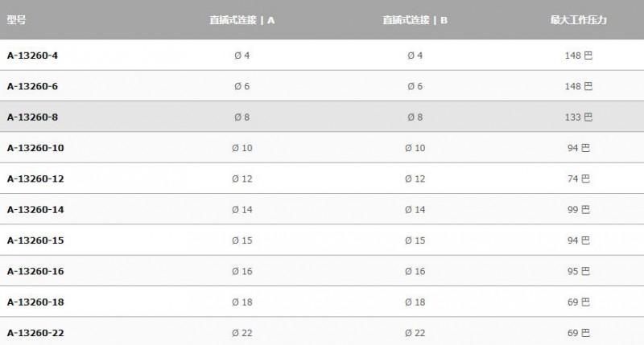Select the 74 巴 pressure cell

[x=578, y=179]
